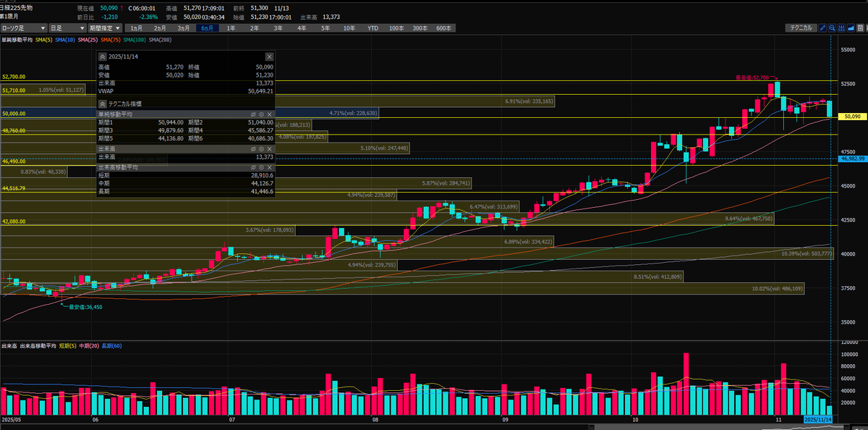Select the 6ヵ月 range

pyautogui.click(x=208, y=28)
